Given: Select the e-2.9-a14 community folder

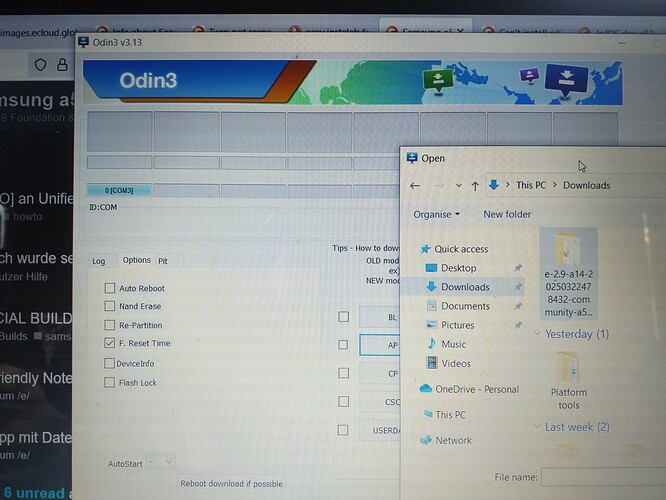Looking at the screenshot, I should (x=568, y=274).
